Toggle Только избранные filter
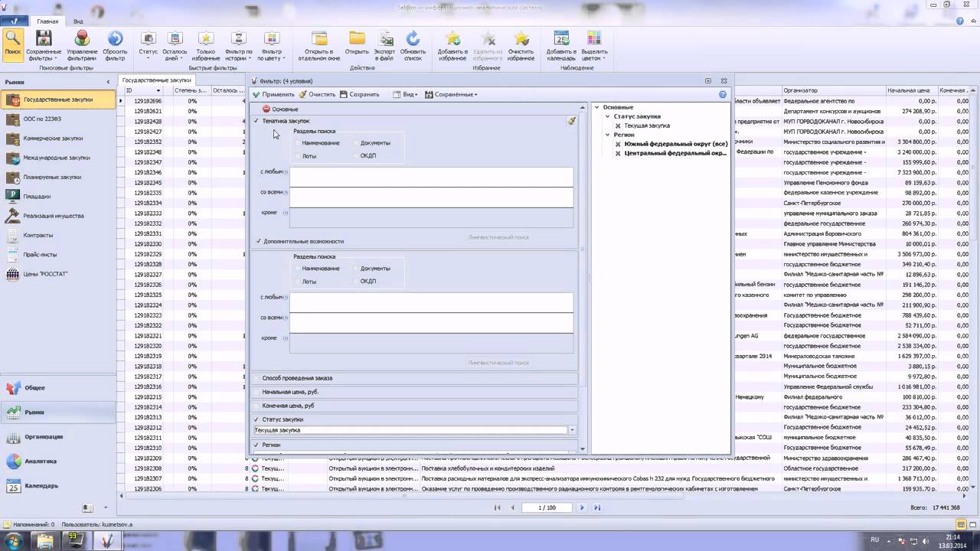The image size is (980, 551). click(x=206, y=45)
